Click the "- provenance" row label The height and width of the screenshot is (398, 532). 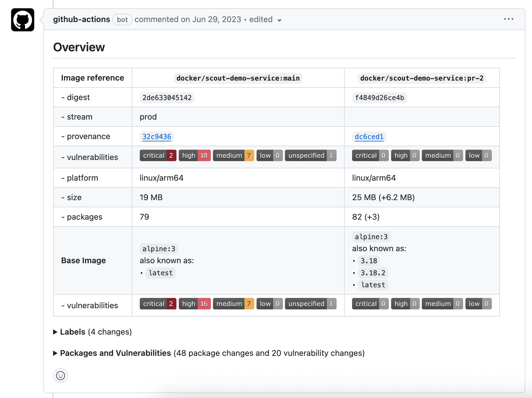tap(86, 136)
